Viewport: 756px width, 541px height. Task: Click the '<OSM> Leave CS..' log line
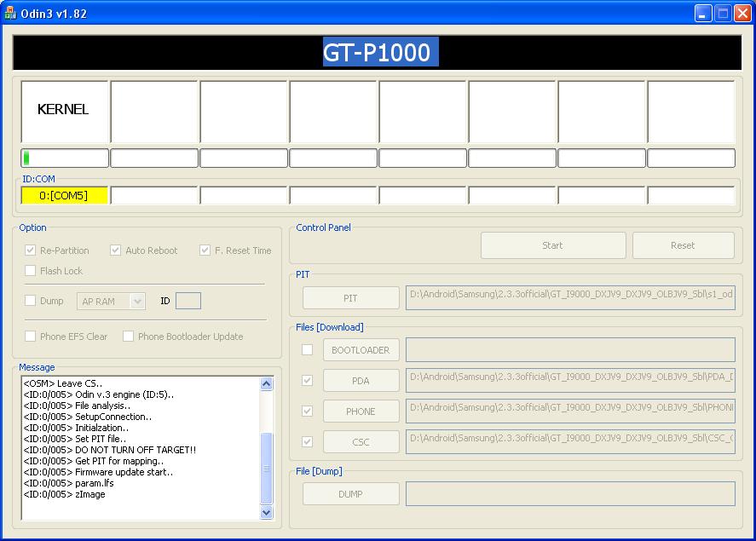point(63,383)
